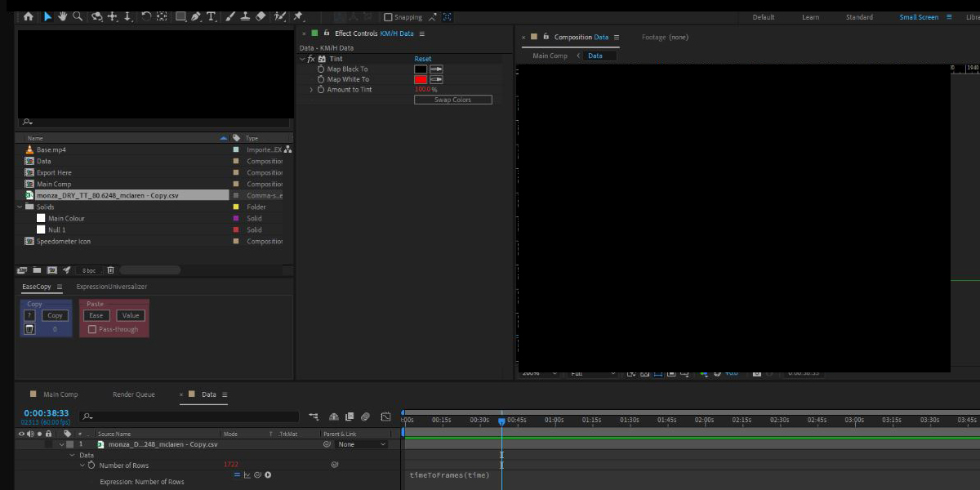Switch to the Render Queue tab
Viewport: 980px width, 490px height.
pyautogui.click(x=133, y=394)
